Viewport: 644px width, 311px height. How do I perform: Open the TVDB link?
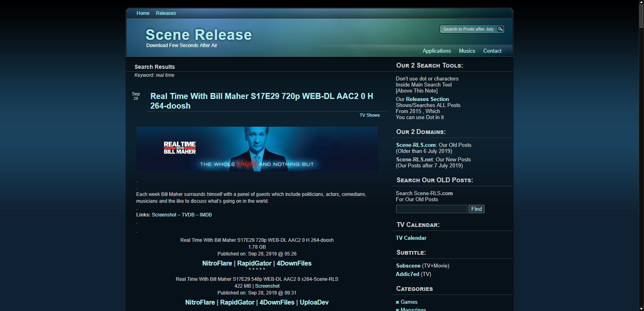188,215
